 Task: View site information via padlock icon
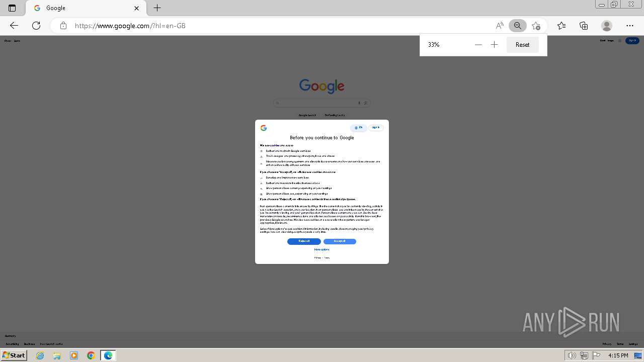[x=63, y=26]
